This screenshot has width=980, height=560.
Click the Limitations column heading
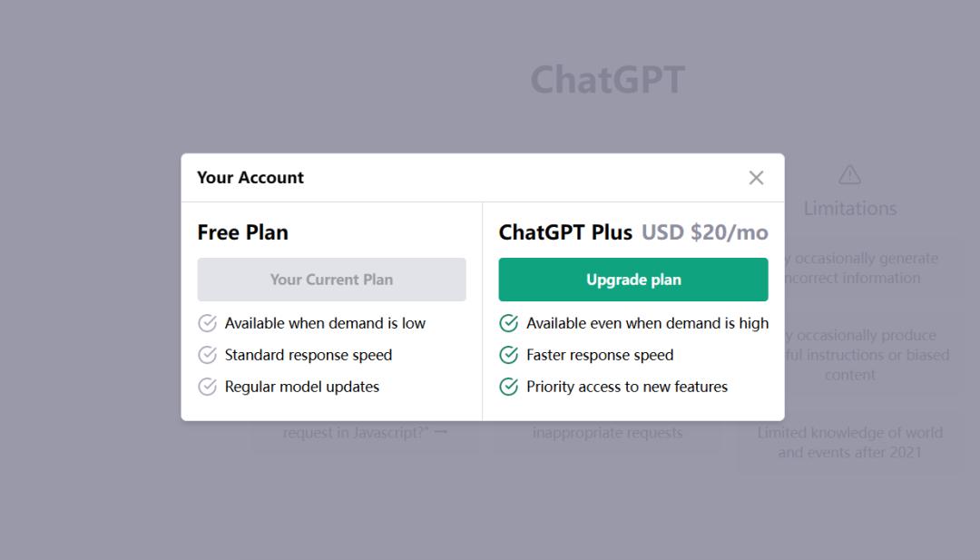[849, 209]
